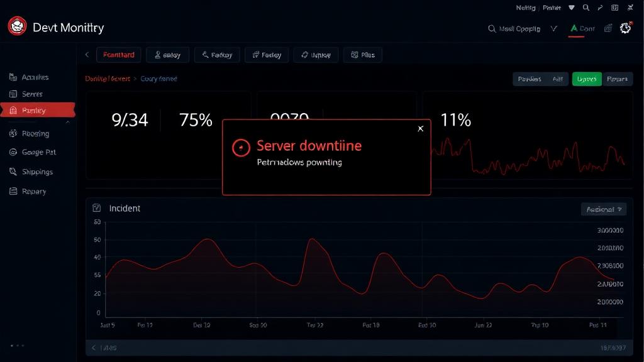Click the green Layers button
This screenshot has width=644, height=362.
click(587, 79)
